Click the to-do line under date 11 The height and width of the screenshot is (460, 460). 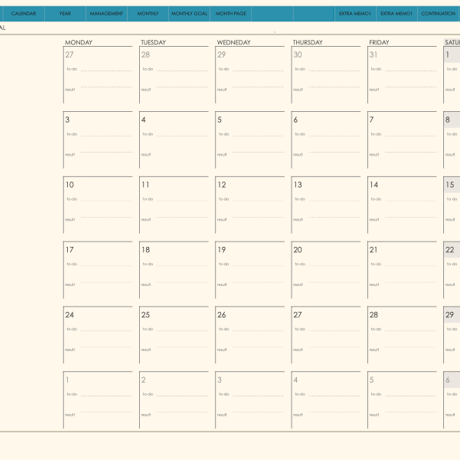182,201
